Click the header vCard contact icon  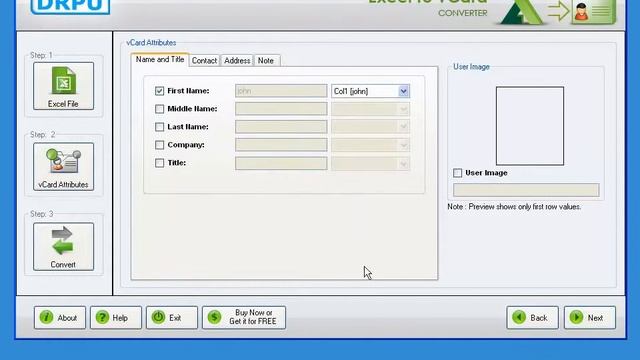coord(593,12)
